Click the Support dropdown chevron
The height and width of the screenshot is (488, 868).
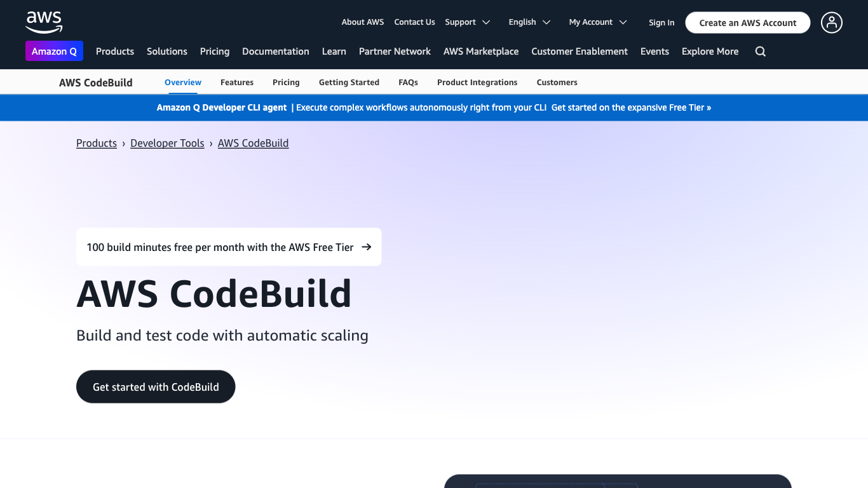point(486,22)
